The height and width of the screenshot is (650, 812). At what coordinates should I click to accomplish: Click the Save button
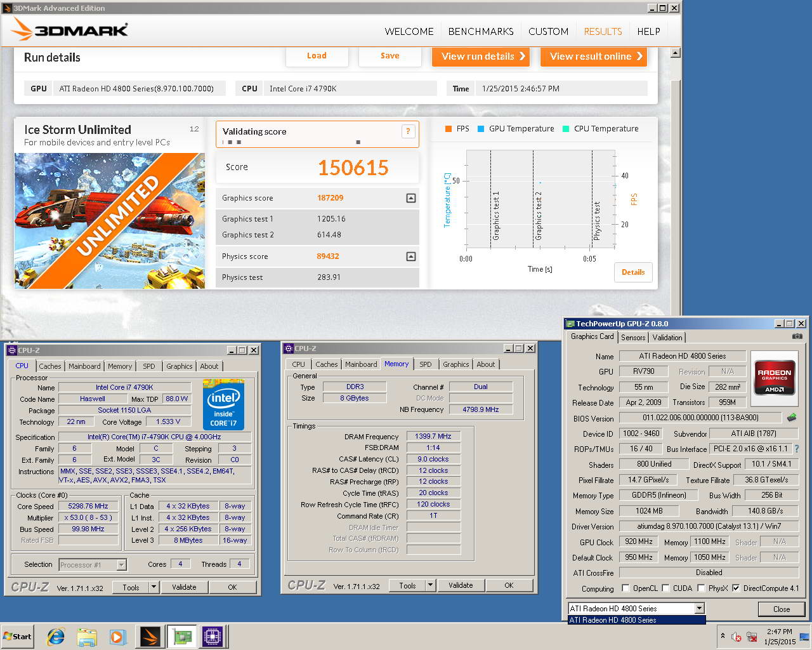(x=390, y=56)
